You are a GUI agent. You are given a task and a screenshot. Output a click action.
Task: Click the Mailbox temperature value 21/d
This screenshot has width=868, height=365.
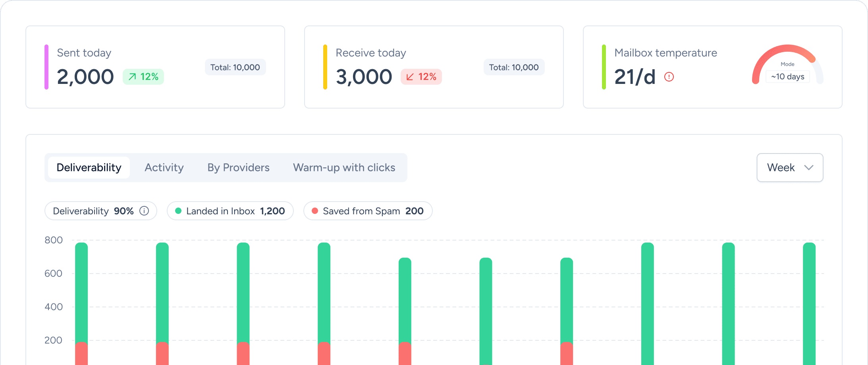[635, 77]
